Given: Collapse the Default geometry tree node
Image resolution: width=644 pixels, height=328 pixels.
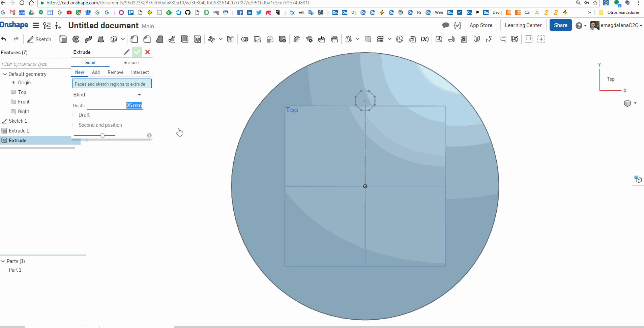Looking at the screenshot, I should point(5,74).
